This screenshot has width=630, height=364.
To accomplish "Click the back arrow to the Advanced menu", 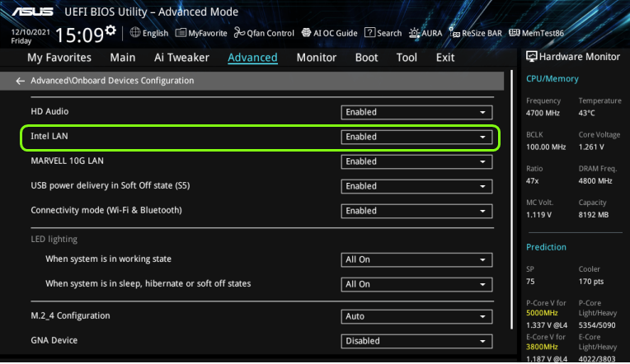I will pyautogui.click(x=20, y=81).
